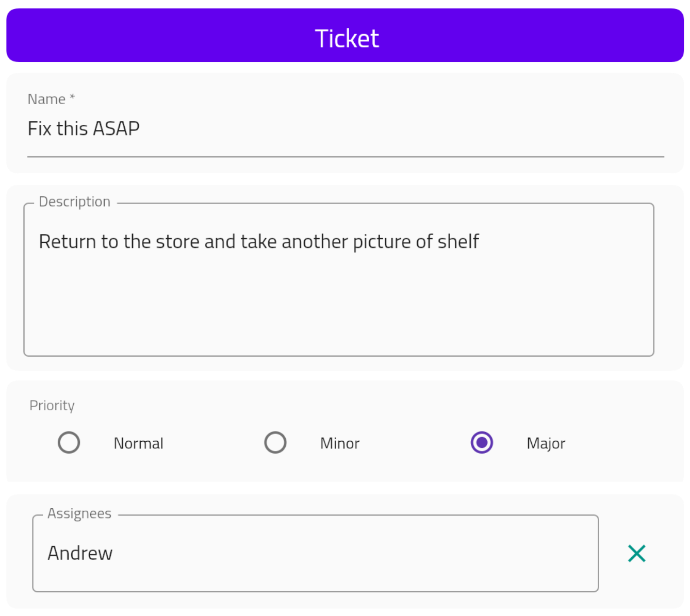Screen dimensions: 690x616
Task: Select the Normal priority radio button
Action: 69,442
